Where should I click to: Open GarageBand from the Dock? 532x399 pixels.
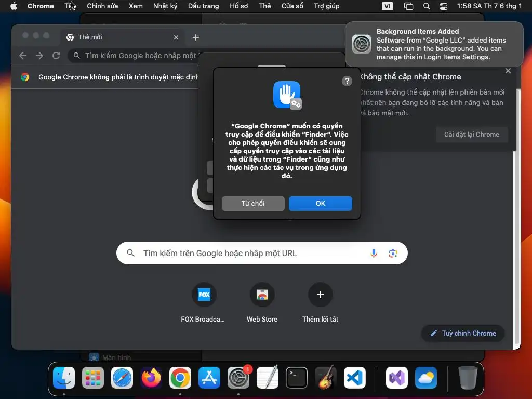[x=326, y=378]
